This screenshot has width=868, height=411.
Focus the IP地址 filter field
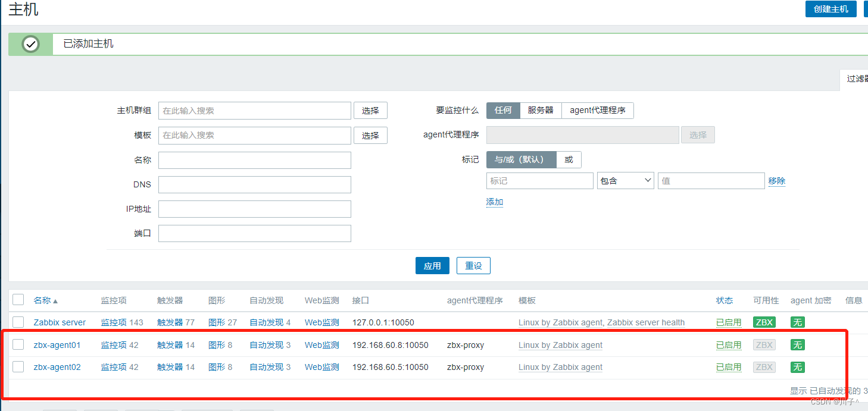click(255, 209)
